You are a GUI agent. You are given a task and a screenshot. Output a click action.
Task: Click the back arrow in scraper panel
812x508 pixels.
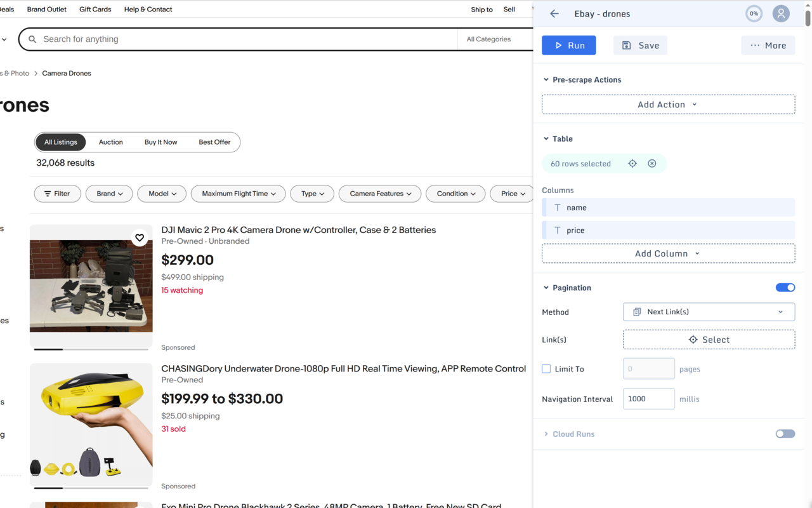point(554,13)
